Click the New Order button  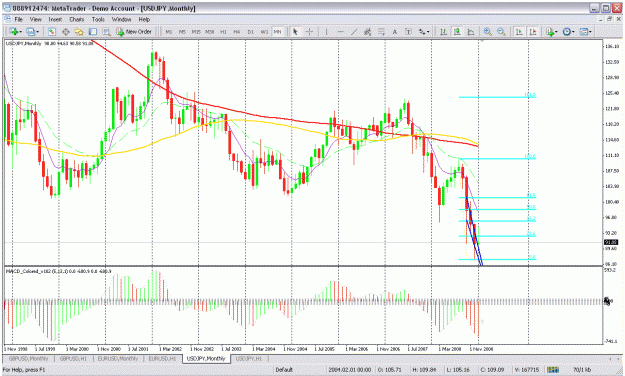(134, 31)
